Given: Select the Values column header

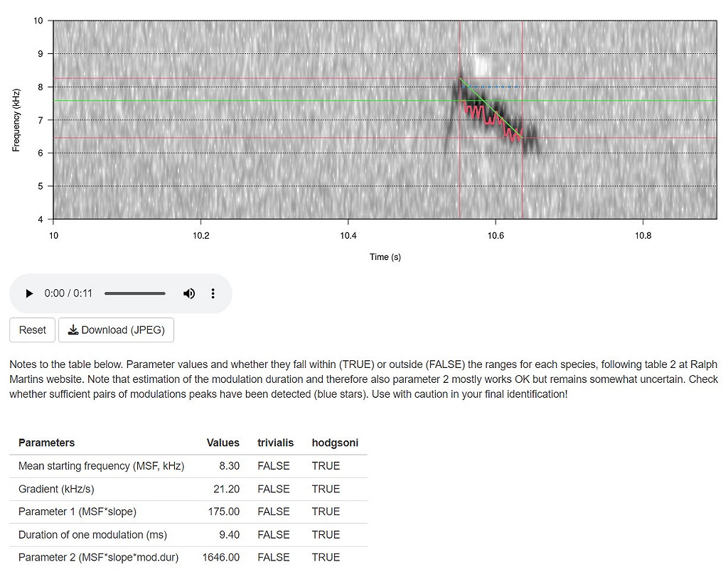Looking at the screenshot, I should point(223,443).
